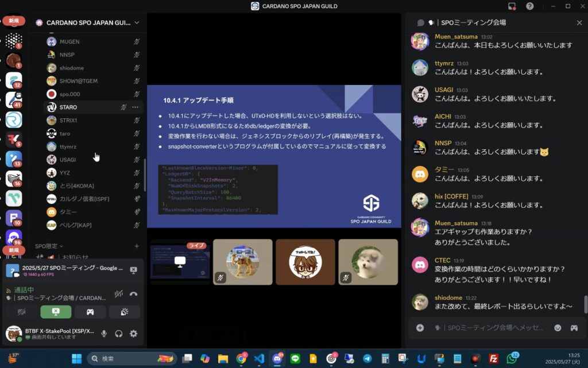Open LINE app from taskbar
Screen dimensions: 588x368
point(295,359)
